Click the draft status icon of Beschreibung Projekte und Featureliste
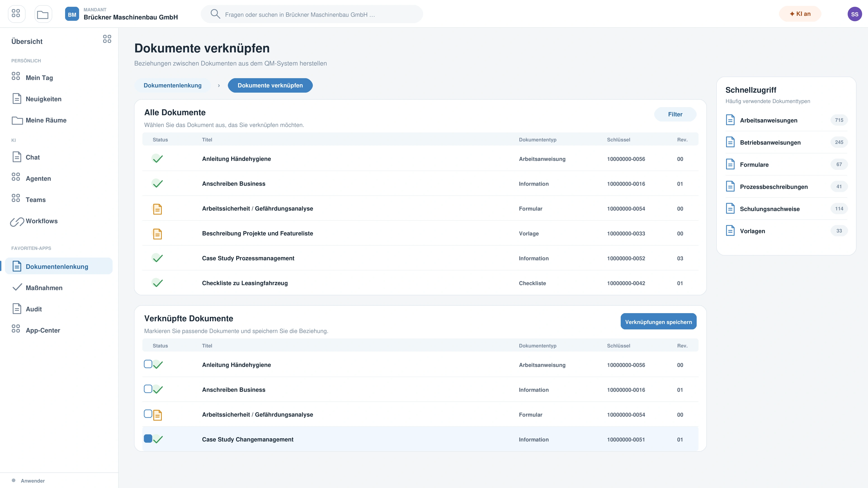868x488 pixels. (x=157, y=234)
